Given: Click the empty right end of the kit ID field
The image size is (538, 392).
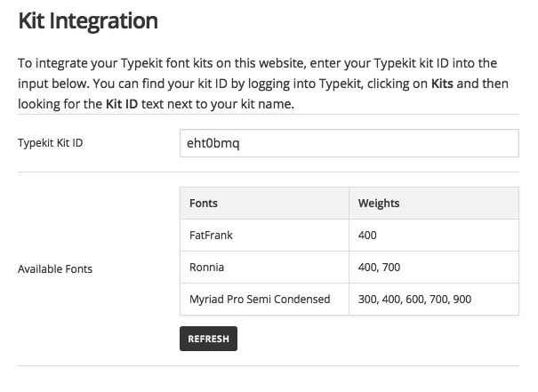Looking at the screenshot, I should (480, 143).
